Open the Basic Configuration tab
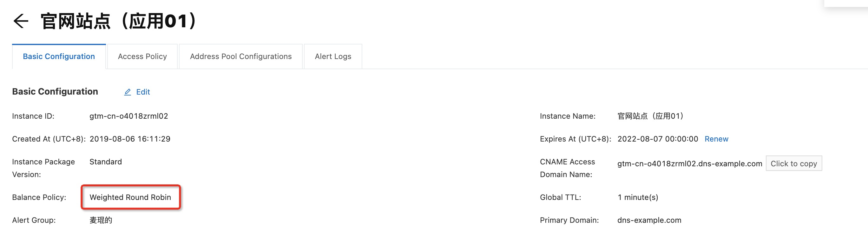This screenshot has height=245, width=868. (x=59, y=56)
